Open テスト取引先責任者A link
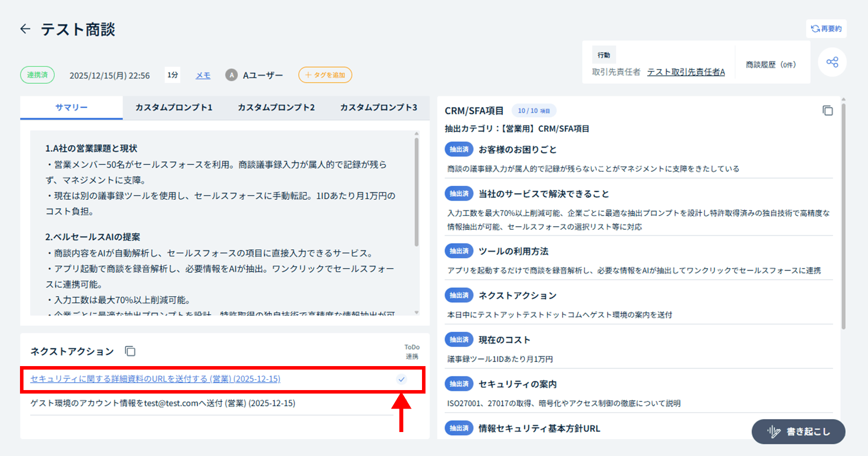This screenshot has height=456, width=868. click(x=685, y=72)
